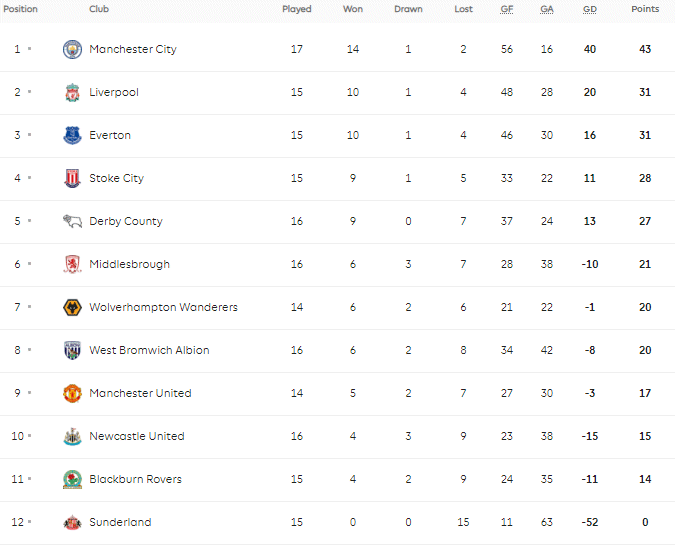Click the Stoke City club badge
Screen dimensions: 675x548
[x=72, y=178]
